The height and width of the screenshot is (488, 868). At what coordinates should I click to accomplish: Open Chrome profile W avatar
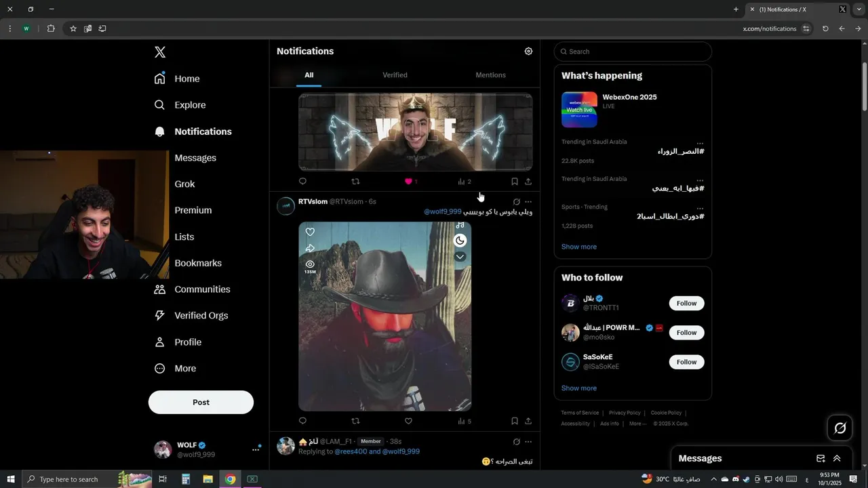point(26,28)
